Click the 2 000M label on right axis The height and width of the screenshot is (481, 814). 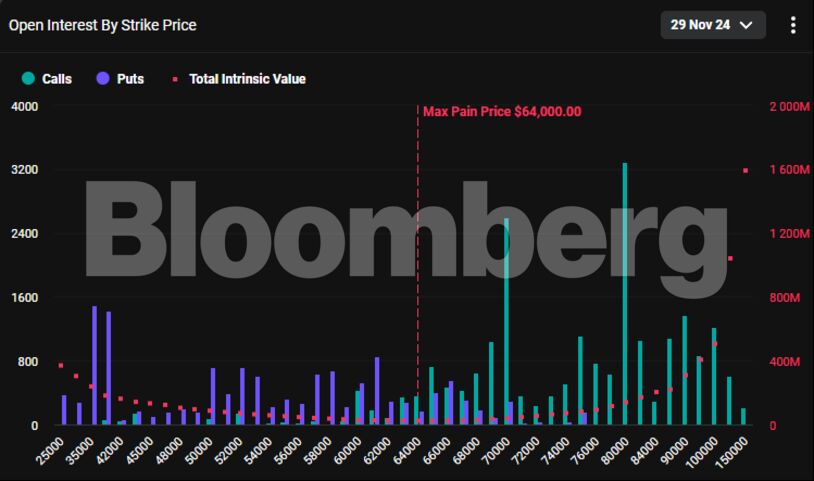coord(790,107)
